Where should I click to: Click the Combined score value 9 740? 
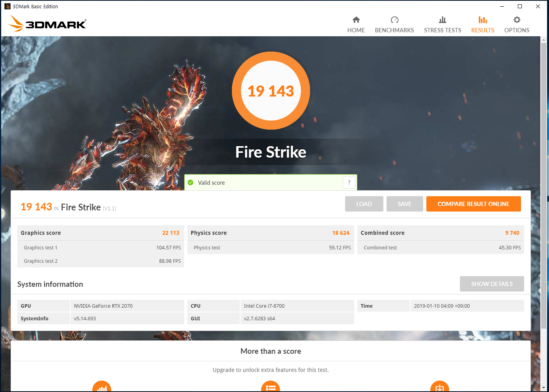coord(512,233)
